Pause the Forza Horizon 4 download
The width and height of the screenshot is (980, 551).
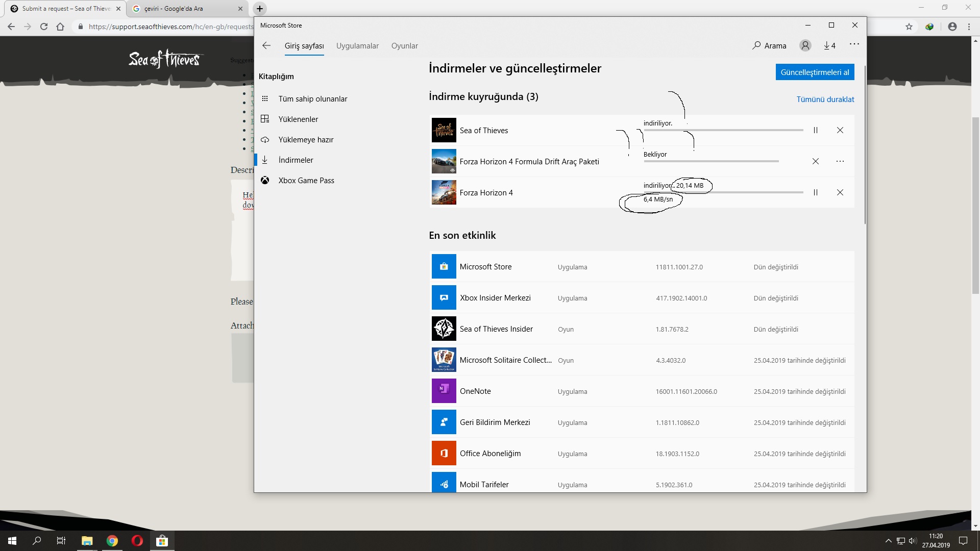pyautogui.click(x=816, y=192)
